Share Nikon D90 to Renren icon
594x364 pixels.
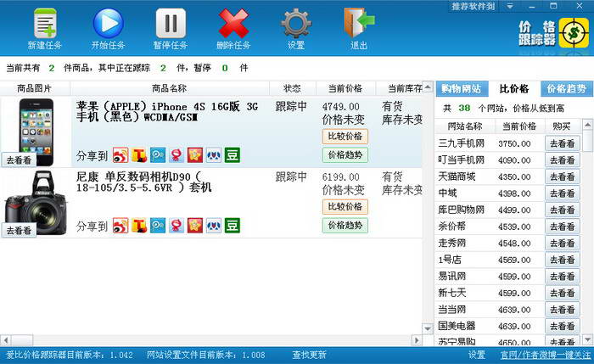click(x=214, y=226)
